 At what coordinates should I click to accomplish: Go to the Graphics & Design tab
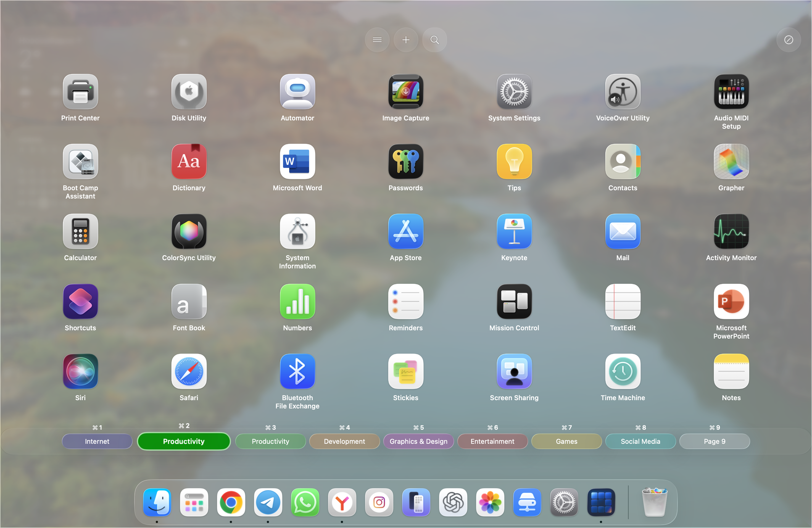(418, 441)
